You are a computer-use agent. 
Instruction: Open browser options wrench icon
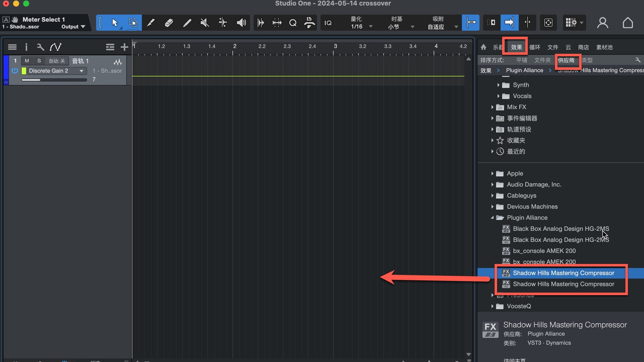point(638,60)
